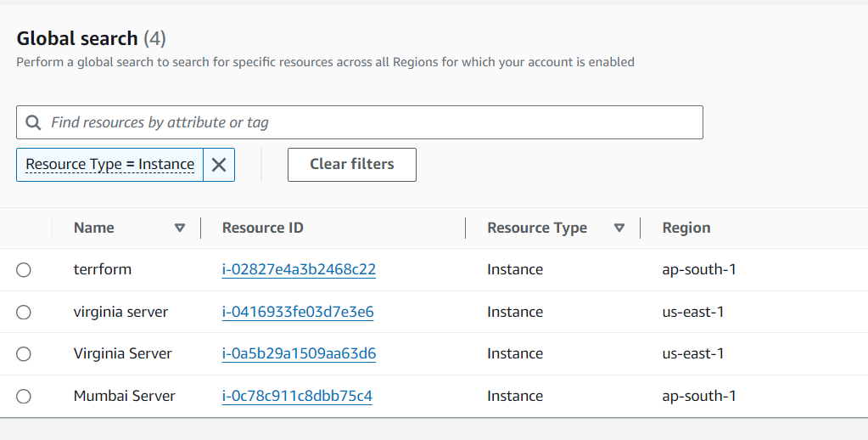Click the ap-south-1 region in terrform row
The image size is (868, 440).
coord(699,269)
